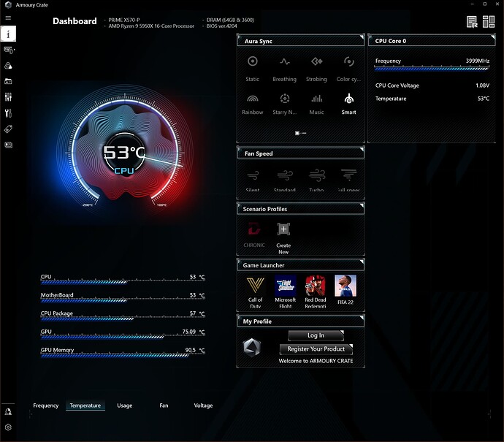Viewport: 504px width, 442px height.
Task: Select Music Aura Sync effect
Action: [x=316, y=104]
